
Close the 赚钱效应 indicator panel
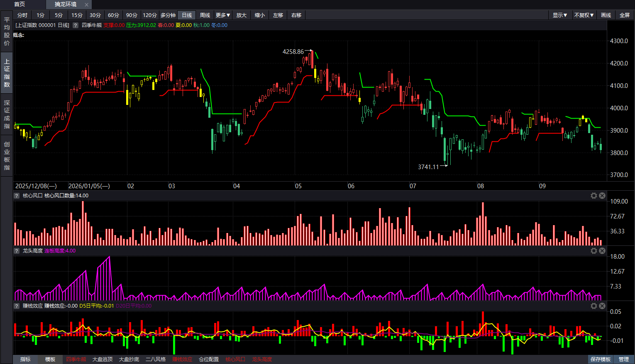[602, 306]
